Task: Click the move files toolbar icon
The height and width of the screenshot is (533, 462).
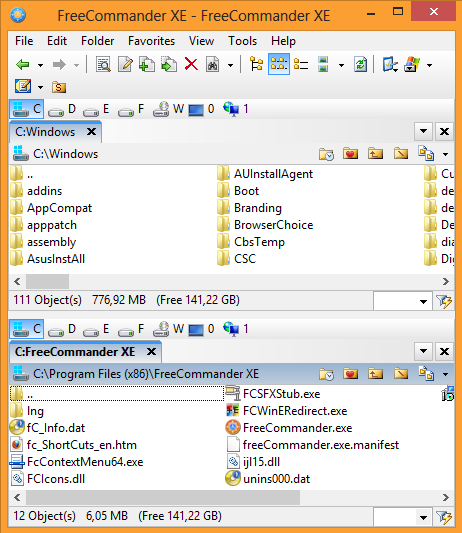Action: tap(169, 64)
